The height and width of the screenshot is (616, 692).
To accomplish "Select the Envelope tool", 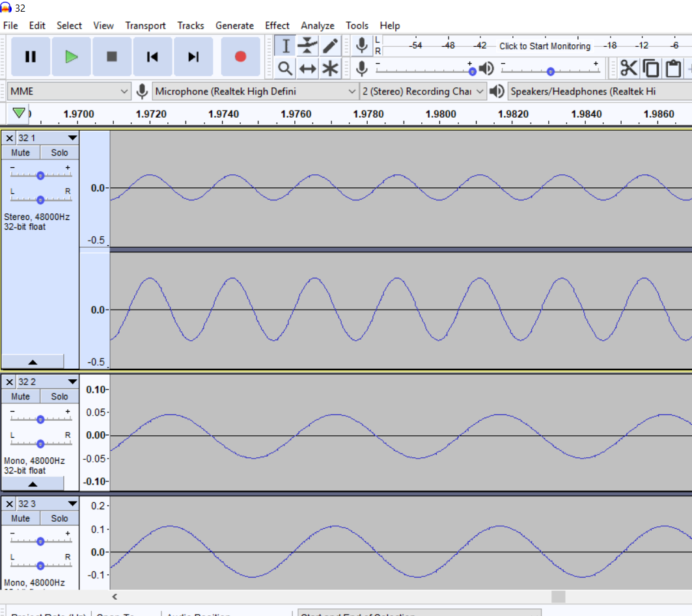I will coord(308,46).
